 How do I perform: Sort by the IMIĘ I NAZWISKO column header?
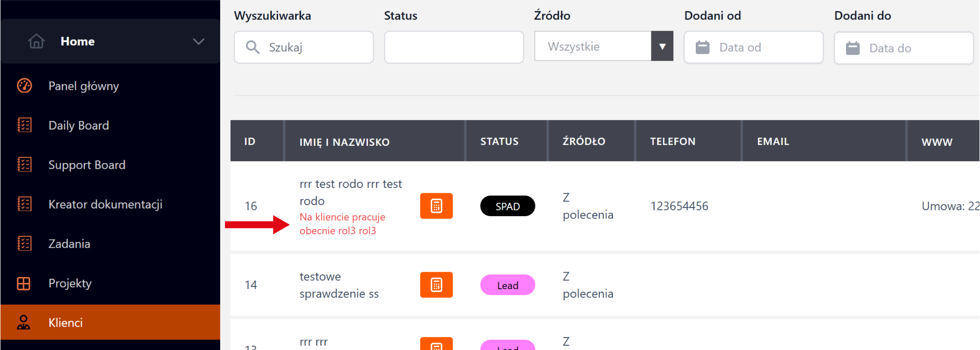click(344, 142)
